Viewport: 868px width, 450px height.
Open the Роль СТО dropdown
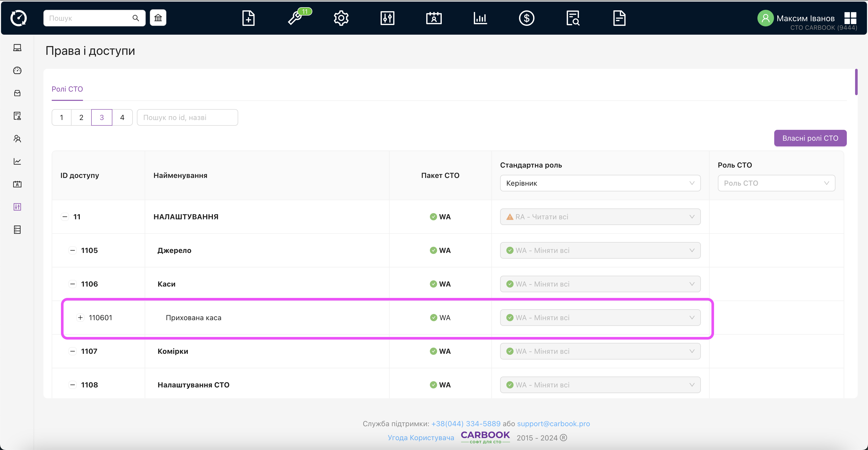tap(776, 183)
